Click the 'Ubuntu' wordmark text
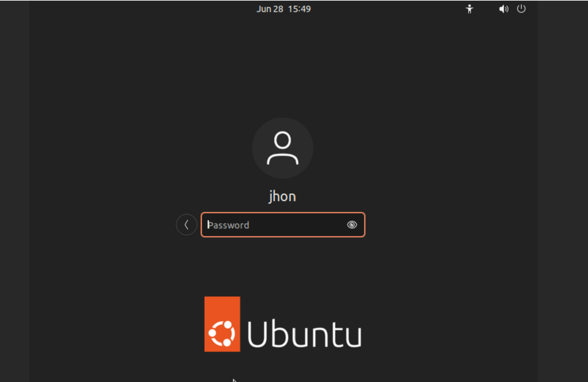This screenshot has width=588, height=382. 304,334
